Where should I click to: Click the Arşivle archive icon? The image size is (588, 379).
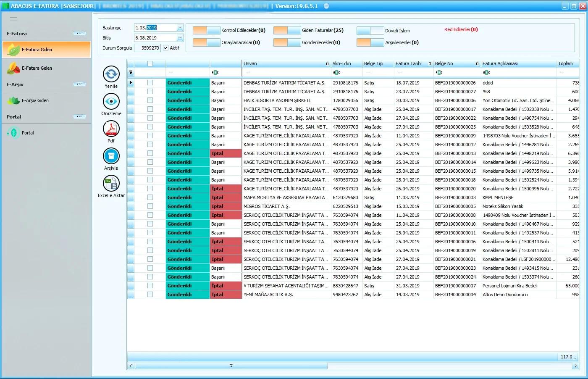[x=111, y=156]
